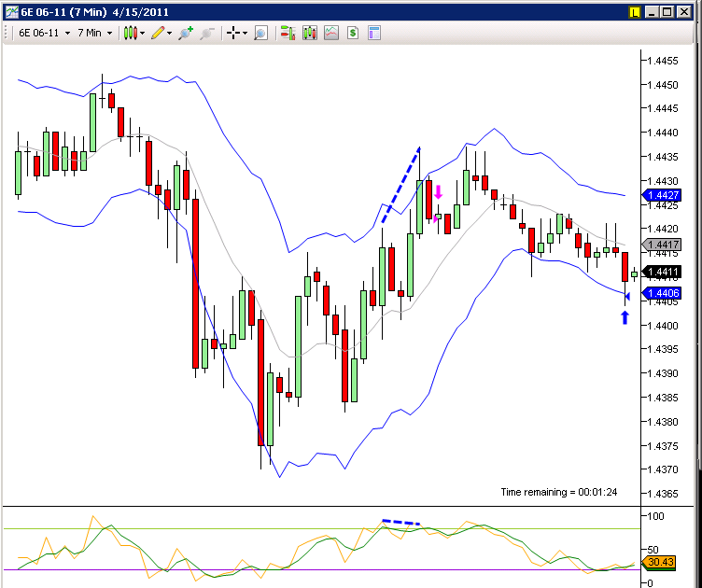Click the 100 oscillator axis label
The width and height of the screenshot is (702, 588).
tap(656, 516)
